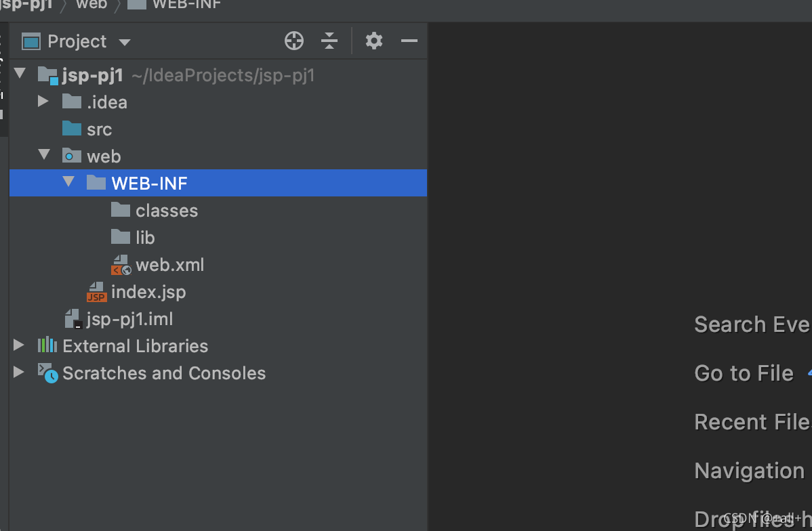The width and height of the screenshot is (812, 531).
Task: Collapse the WEB-INF folder arrow
Action: click(x=68, y=181)
